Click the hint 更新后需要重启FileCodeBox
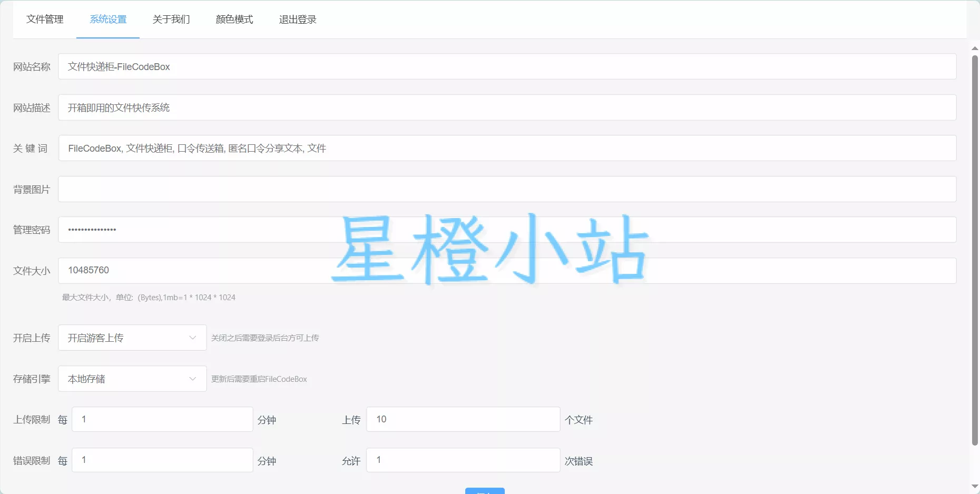Viewport: 980px width, 494px height. 259,379
